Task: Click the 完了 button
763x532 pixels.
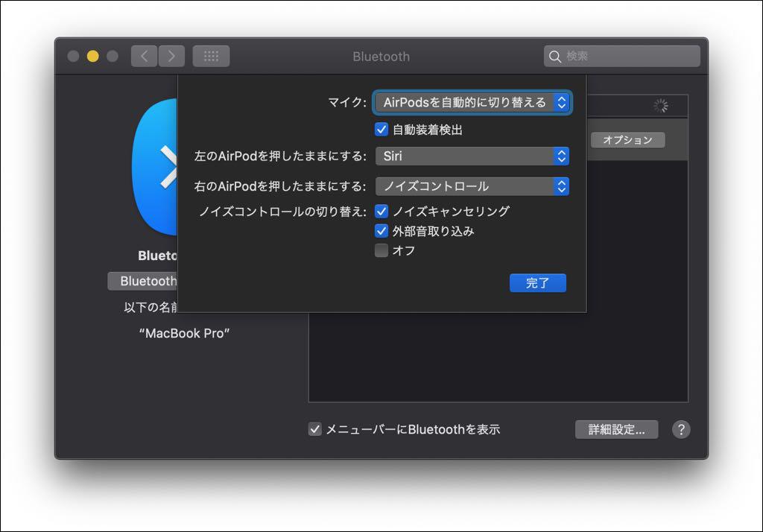Action: point(538,283)
